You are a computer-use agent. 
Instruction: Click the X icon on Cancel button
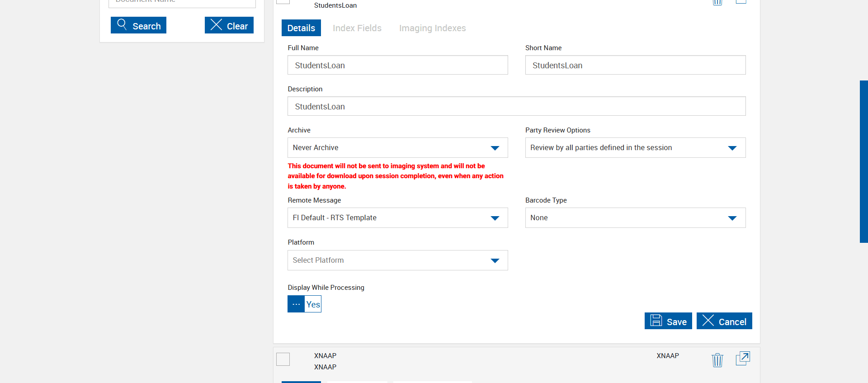pos(708,321)
